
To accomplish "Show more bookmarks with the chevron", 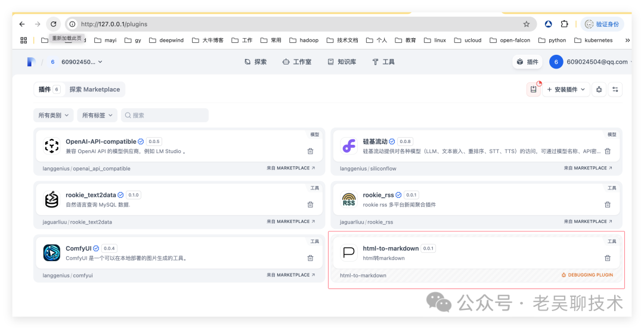I will point(627,41).
